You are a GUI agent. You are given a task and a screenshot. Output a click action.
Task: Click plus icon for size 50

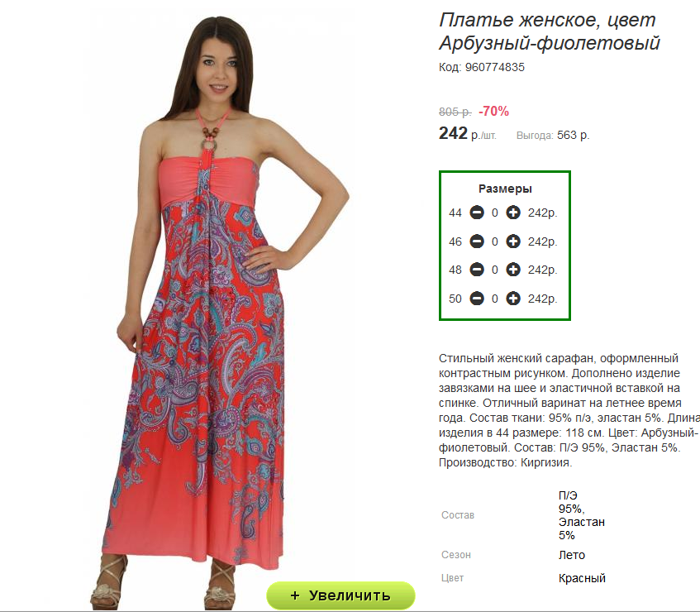coord(513,299)
